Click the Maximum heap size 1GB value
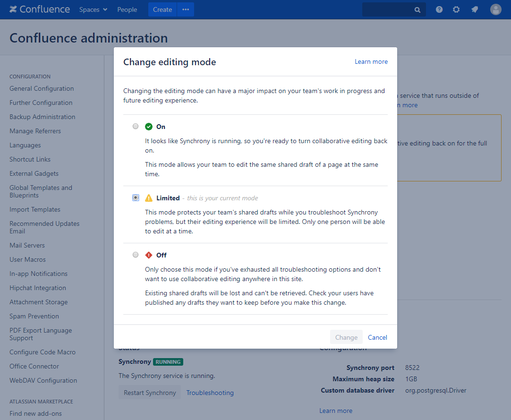511x420 pixels. (411, 379)
